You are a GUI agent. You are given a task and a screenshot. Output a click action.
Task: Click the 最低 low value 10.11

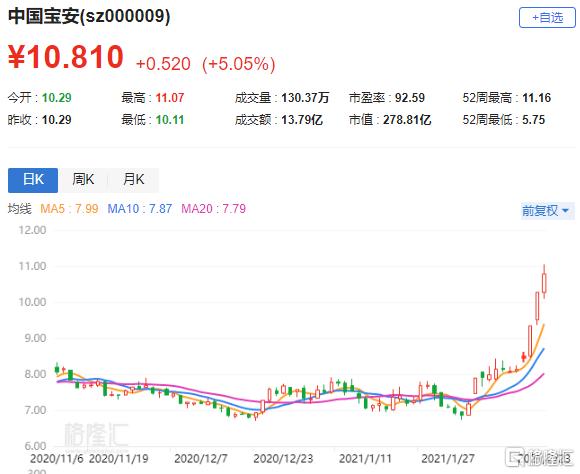(x=169, y=120)
